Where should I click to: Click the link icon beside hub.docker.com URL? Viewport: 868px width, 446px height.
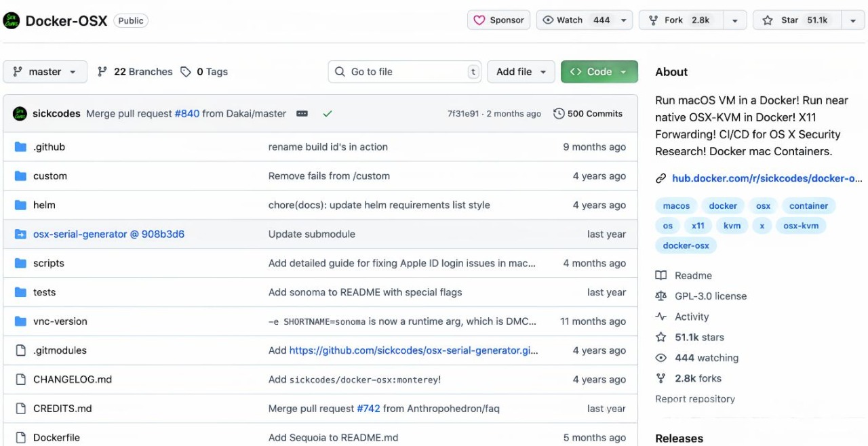(660, 179)
